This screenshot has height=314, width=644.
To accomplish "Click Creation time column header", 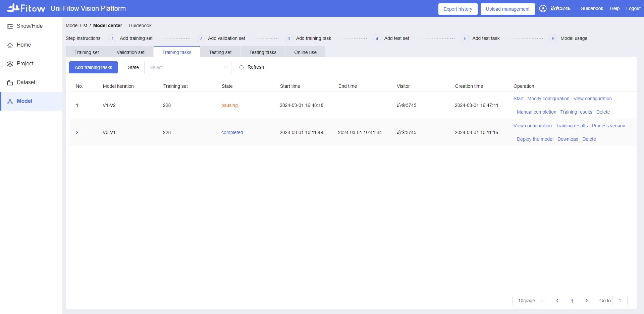I will (469, 86).
